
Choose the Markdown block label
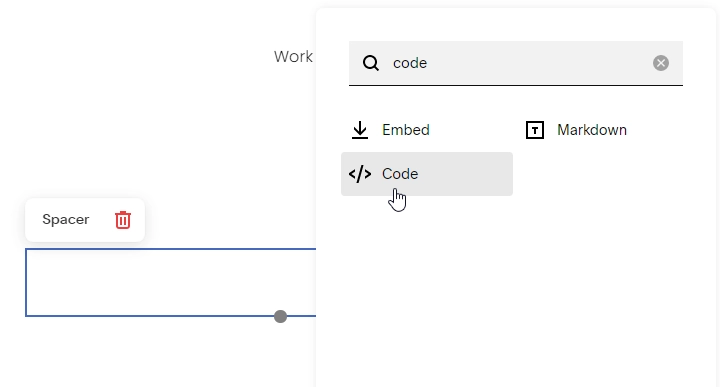click(592, 130)
